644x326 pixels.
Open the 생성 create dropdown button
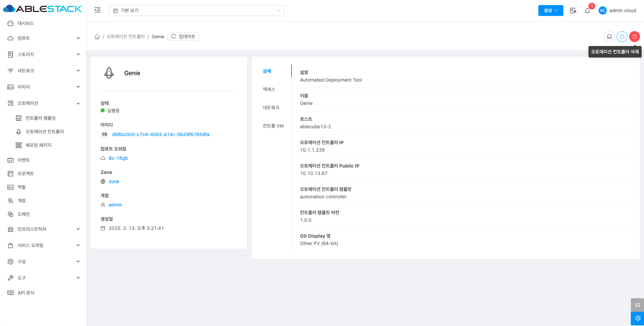(x=551, y=10)
